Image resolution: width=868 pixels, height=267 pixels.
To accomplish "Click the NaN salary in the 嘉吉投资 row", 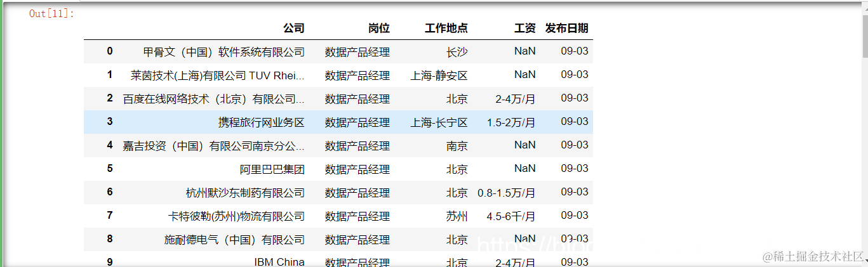I will [x=525, y=145].
